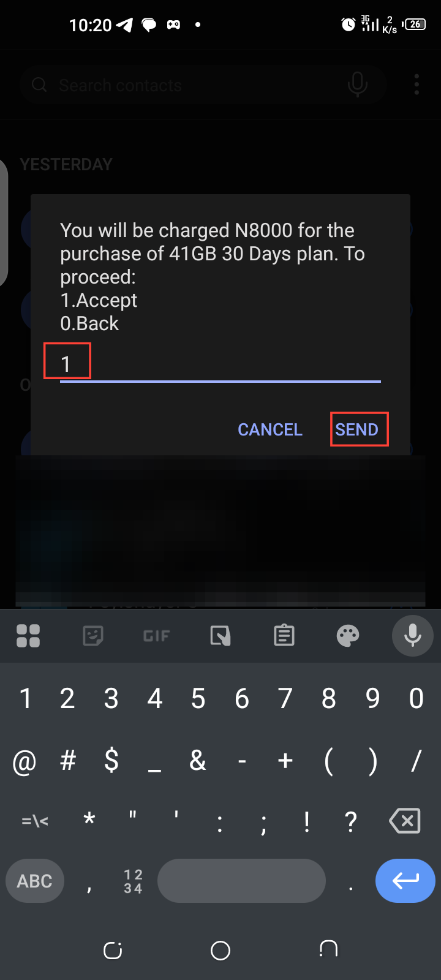Switch keyboard to ABC letters layout
The height and width of the screenshot is (980, 441).
point(35,881)
